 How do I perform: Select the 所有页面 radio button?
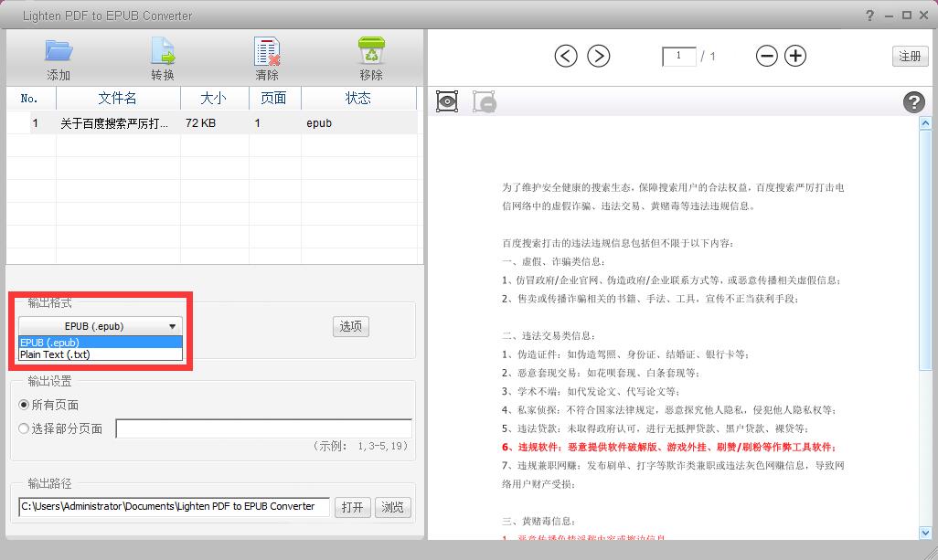coord(25,405)
